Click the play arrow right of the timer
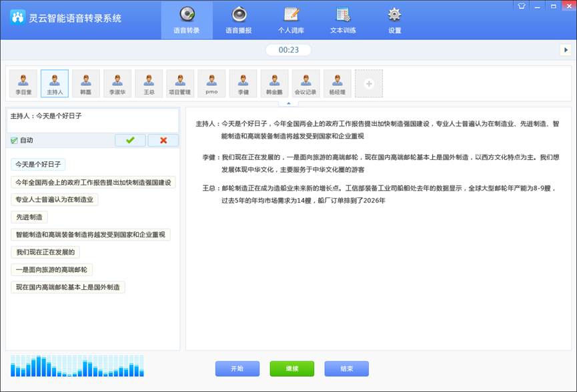The image size is (577, 392). 564,49
